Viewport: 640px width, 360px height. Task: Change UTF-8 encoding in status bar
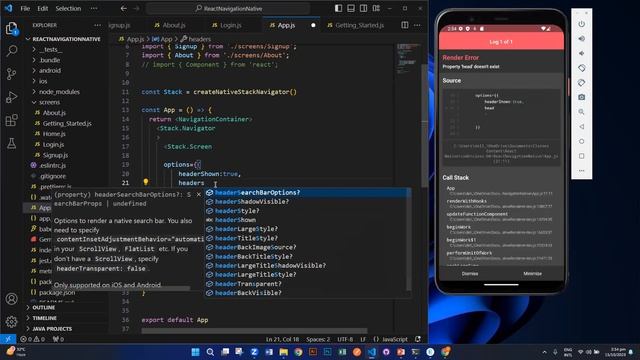(x=345, y=339)
